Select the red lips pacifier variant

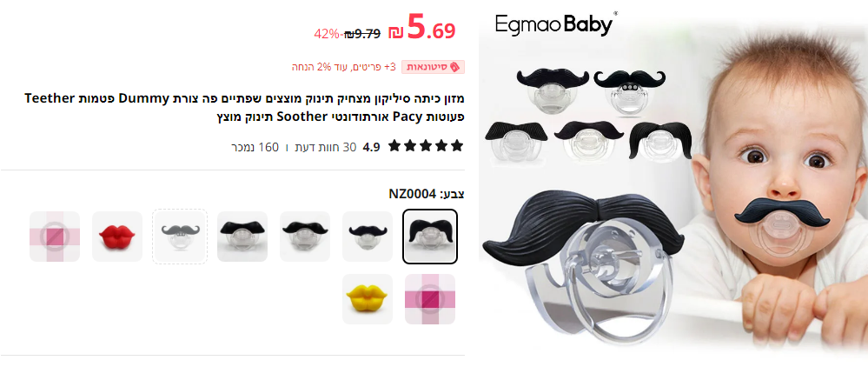click(117, 237)
